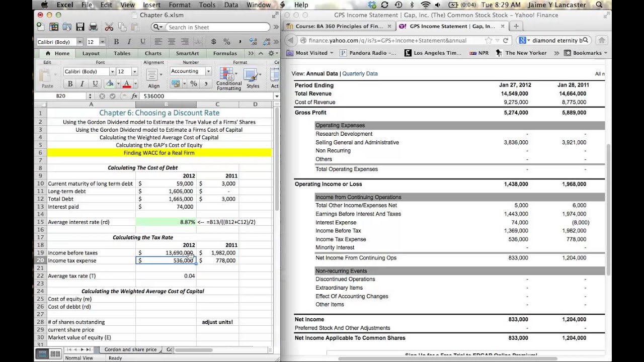The image size is (644, 362).
Task: Toggle Underline in ribbon Font group
Action: point(95,84)
